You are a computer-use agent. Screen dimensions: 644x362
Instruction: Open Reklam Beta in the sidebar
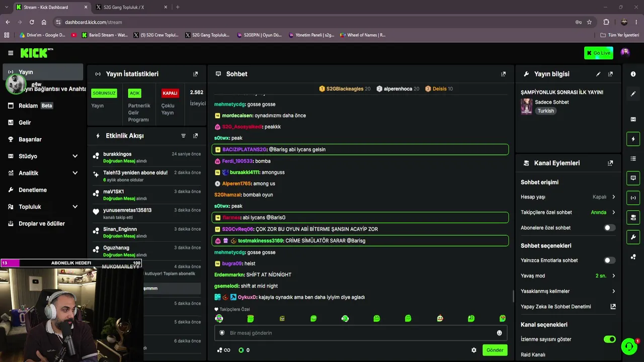pyautogui.click(x=43, y=106)
